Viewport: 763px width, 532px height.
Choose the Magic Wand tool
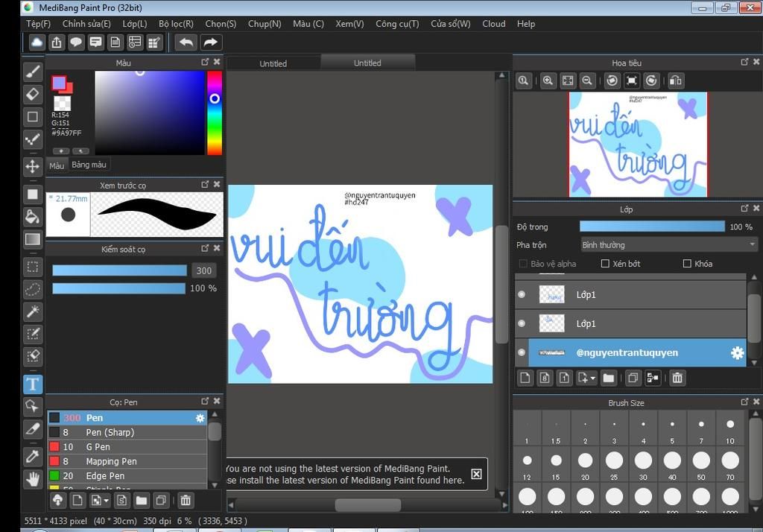(x=33, y=311)
